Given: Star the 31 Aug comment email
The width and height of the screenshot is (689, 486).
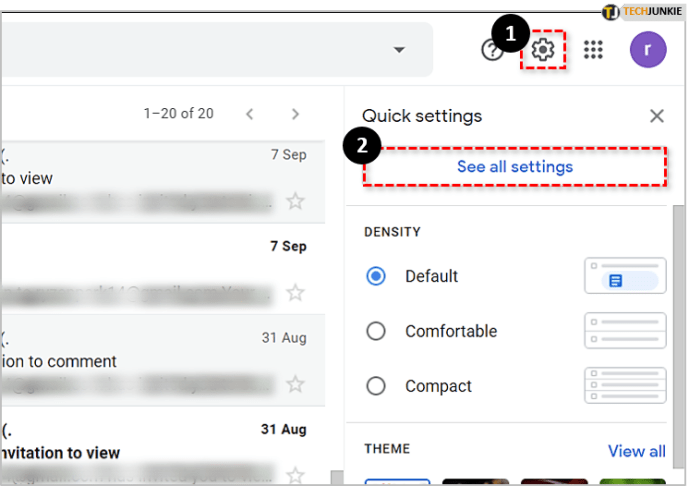Looking at the screenshot, I should (295, 384).
